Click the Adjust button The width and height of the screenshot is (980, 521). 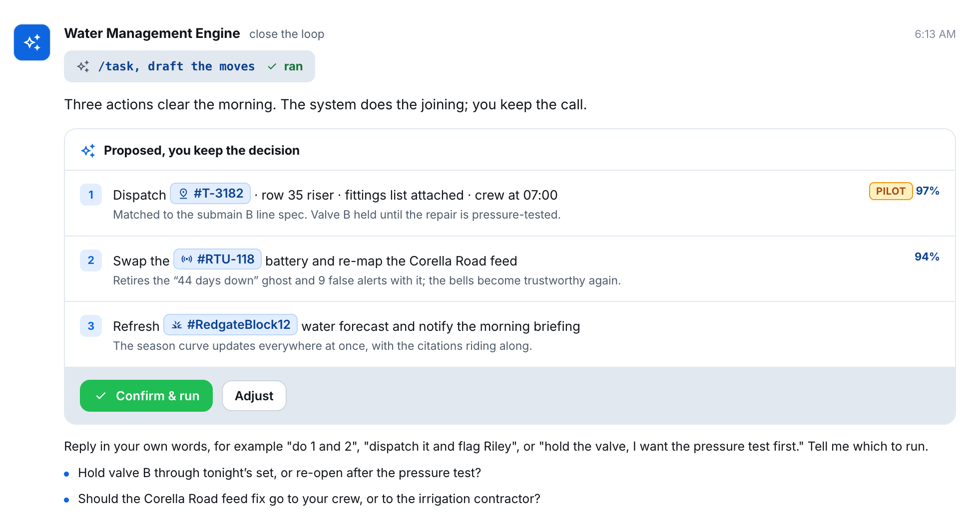click(x=254, y=396)
